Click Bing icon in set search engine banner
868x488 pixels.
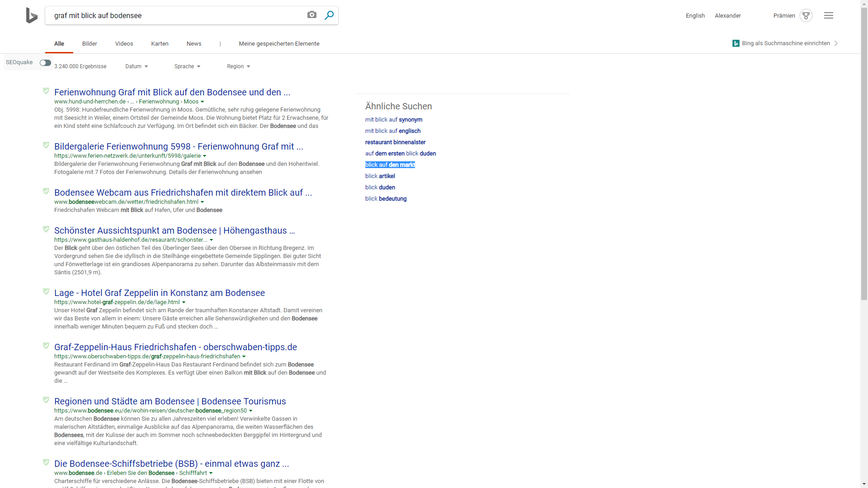click(736, 43)
